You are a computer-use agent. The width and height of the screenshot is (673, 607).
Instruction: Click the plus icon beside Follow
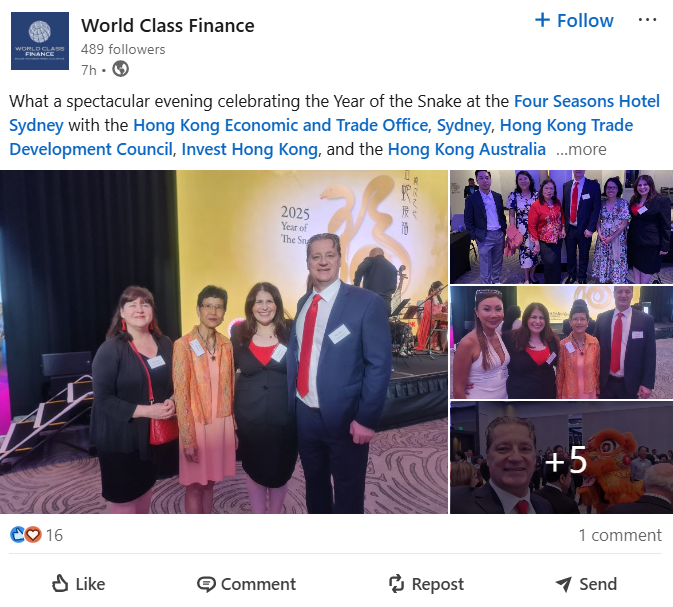click(x=543, y=20)
